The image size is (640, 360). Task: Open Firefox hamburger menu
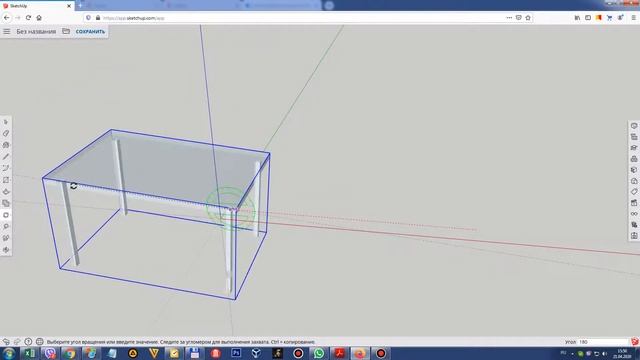tap(633, 18)
